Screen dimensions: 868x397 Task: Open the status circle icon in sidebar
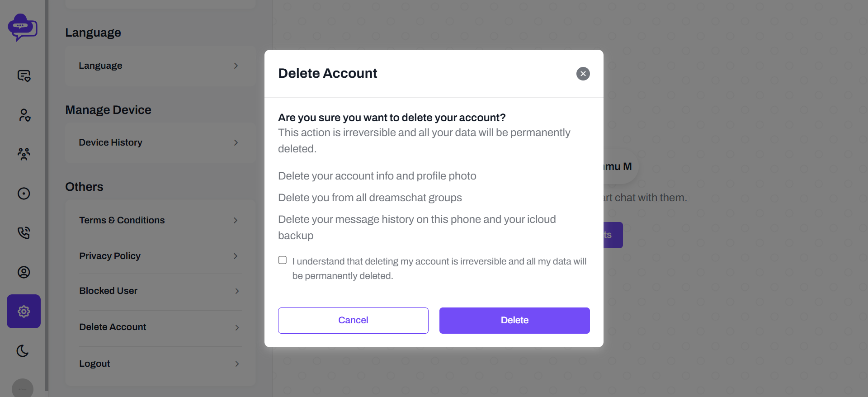(24, 194)
